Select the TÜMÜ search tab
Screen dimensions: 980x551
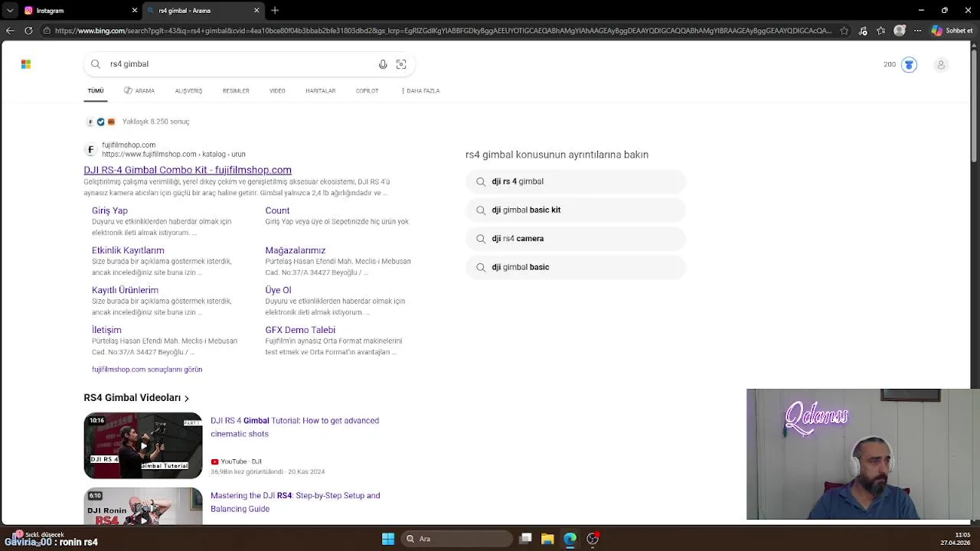coord(96,90)
